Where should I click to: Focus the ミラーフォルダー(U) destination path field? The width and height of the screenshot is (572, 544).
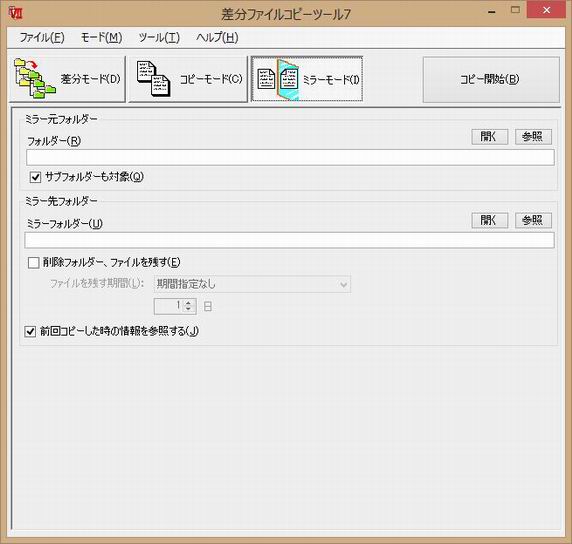point(290,240)
